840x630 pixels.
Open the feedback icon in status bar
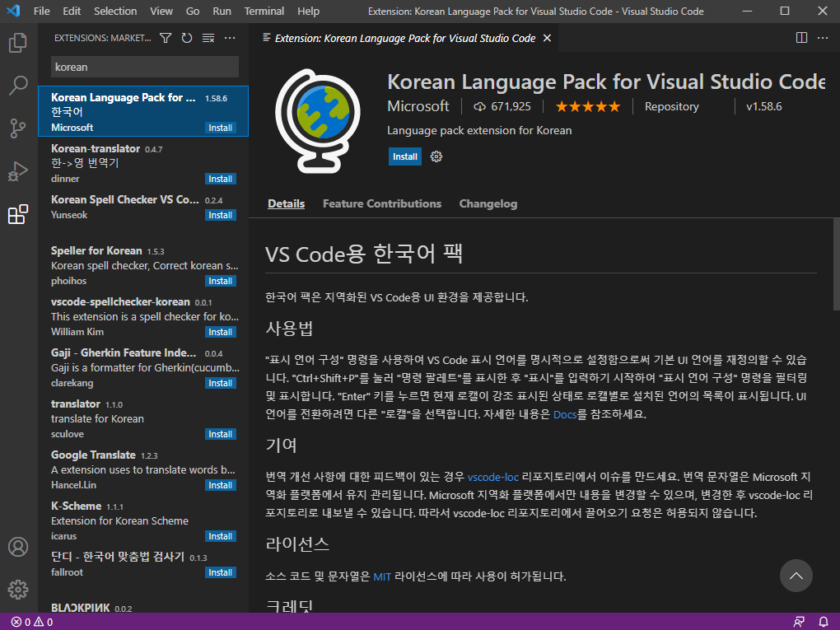click(799, 622)
